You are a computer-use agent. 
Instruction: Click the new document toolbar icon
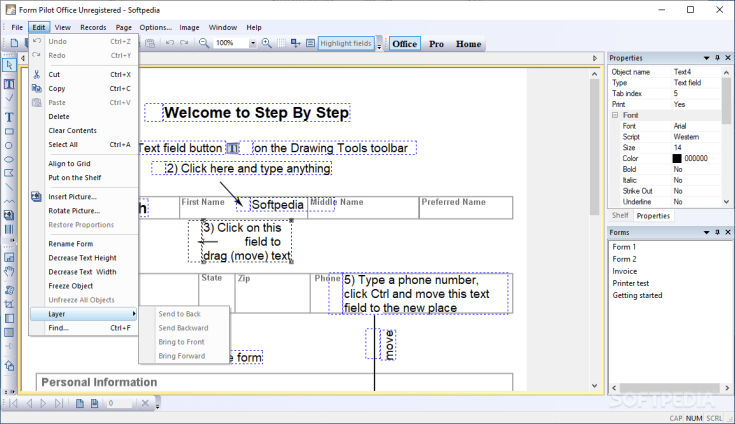click(x=14, y=44)
